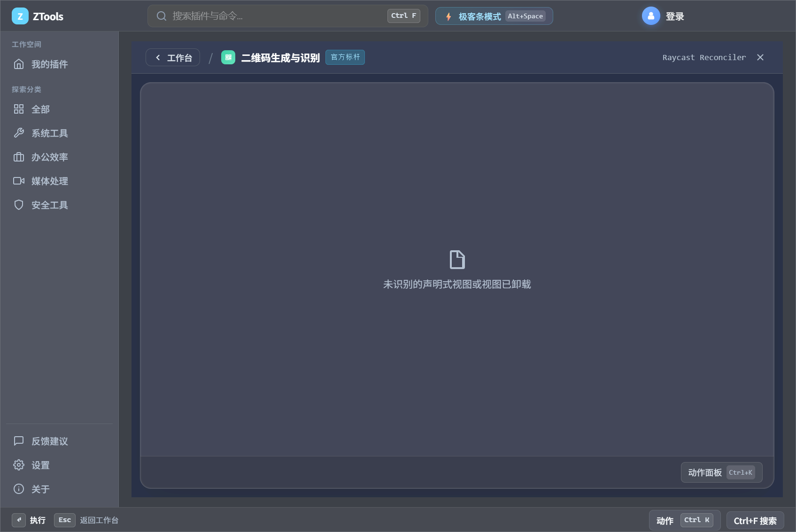Click the wrench icon beside 系统工具

pos(19,133)
